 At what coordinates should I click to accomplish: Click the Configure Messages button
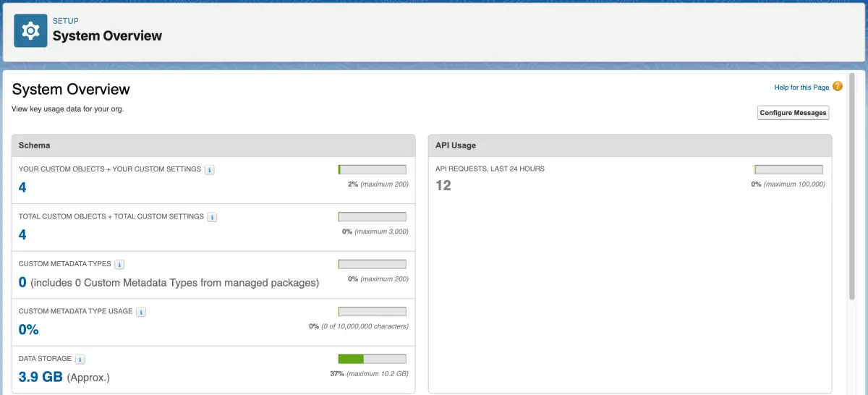click(x=793, y=113)
